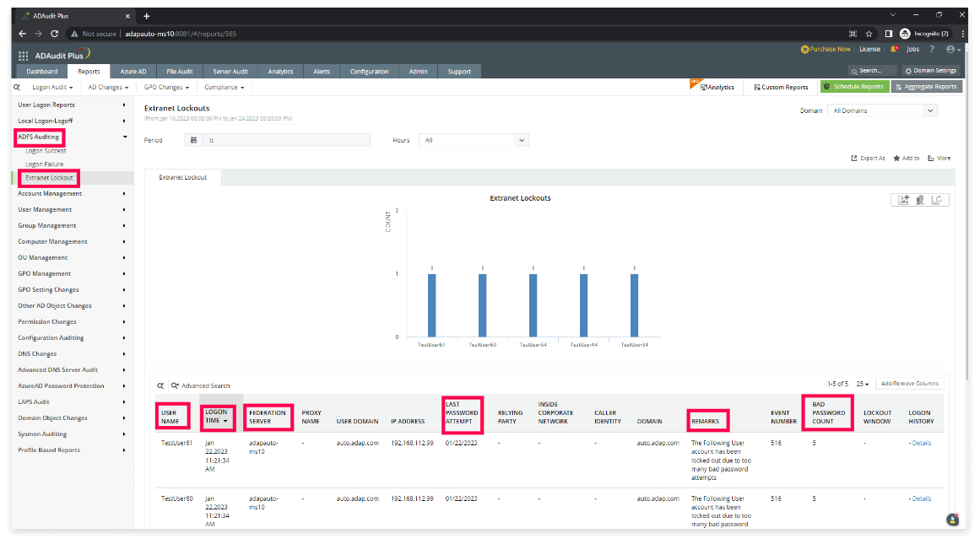Click Aggregate Reports button
The height and width of the screenshot is (544, 980).
pyautogui.click(x=926, y=87)
